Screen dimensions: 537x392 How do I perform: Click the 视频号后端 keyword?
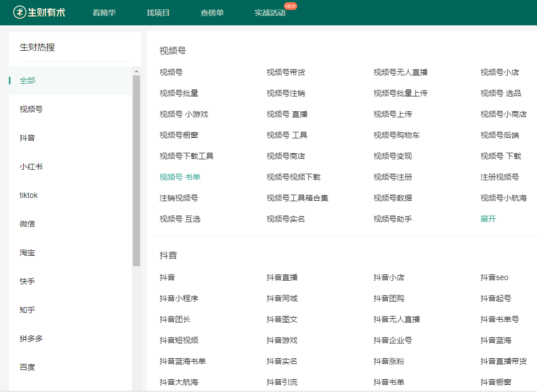tap(500, 135)
